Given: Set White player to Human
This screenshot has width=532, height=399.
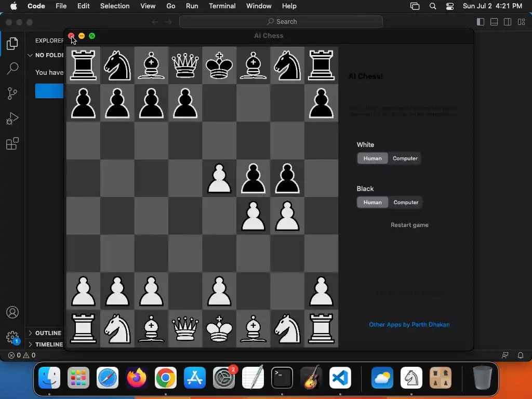Looking at the screenshot, I should (373, 158).
